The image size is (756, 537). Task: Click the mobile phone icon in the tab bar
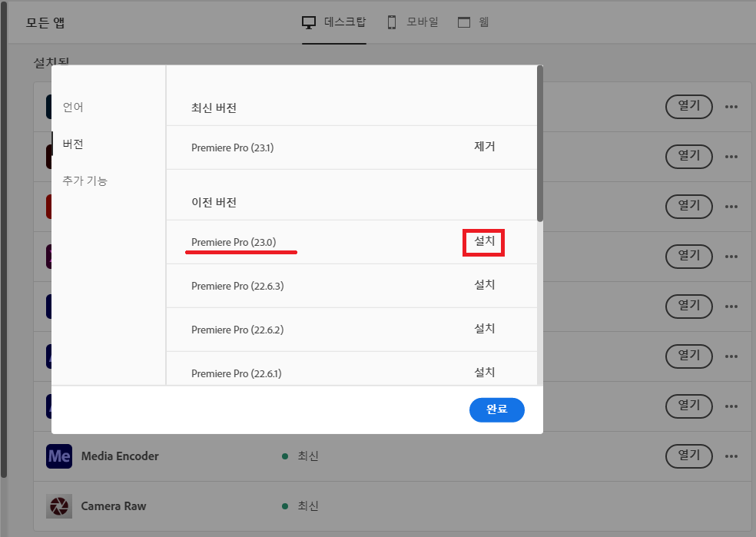pyautogui.click(x=392, y=22)
